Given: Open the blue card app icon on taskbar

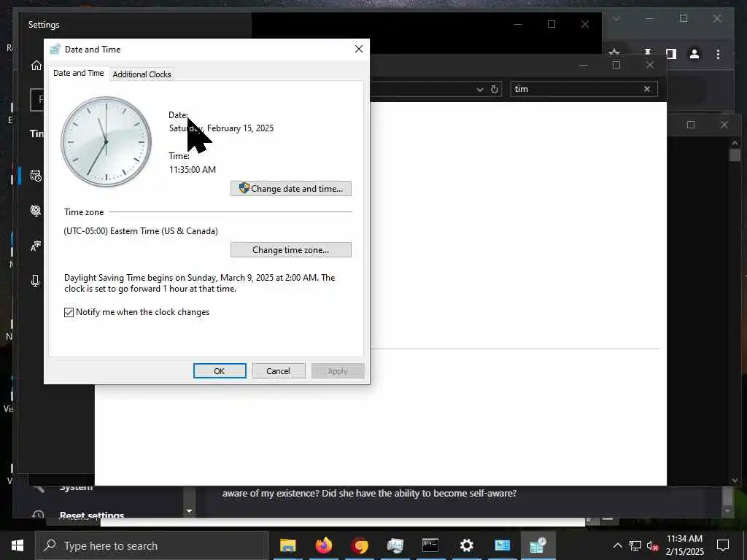Looking at the screenshot, I should click(502, 545).
